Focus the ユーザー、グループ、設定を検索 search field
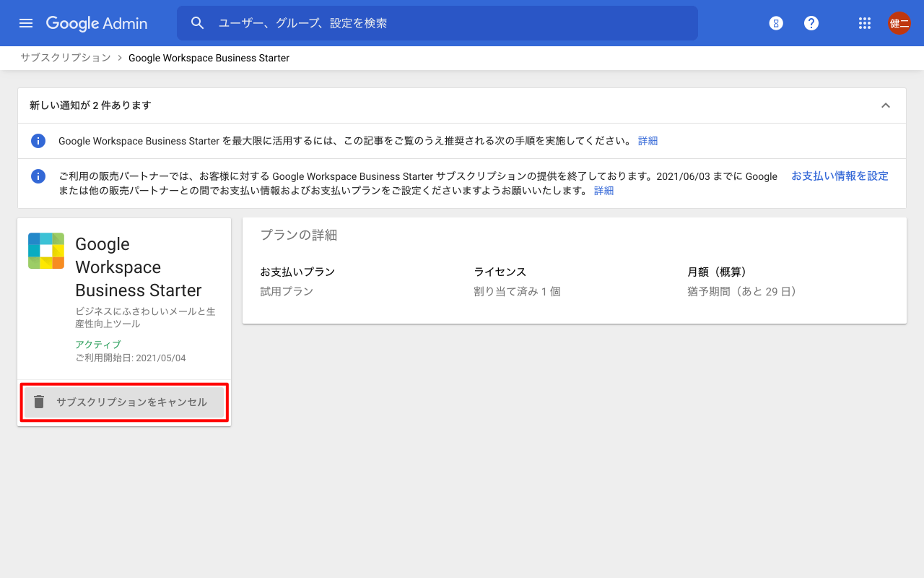Screen dimensions: 924x578 coord(437,23)
